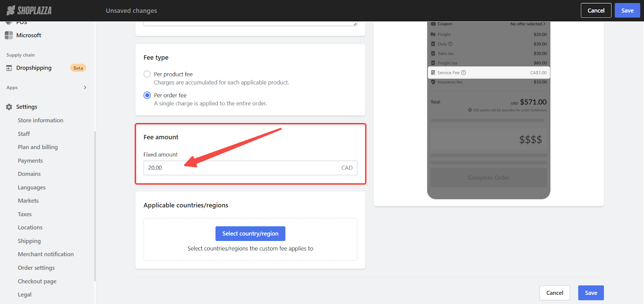Image resolution: width=644 pixels, height=304 pixels.
Task: Click the top bar Save button
Action: (627, 10)
